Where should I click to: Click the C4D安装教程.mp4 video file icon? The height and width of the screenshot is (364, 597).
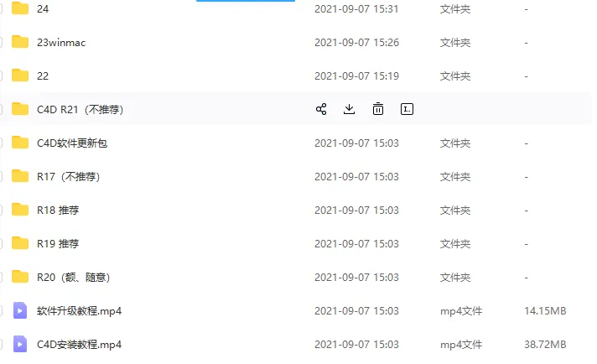click(x=20, y=344)
